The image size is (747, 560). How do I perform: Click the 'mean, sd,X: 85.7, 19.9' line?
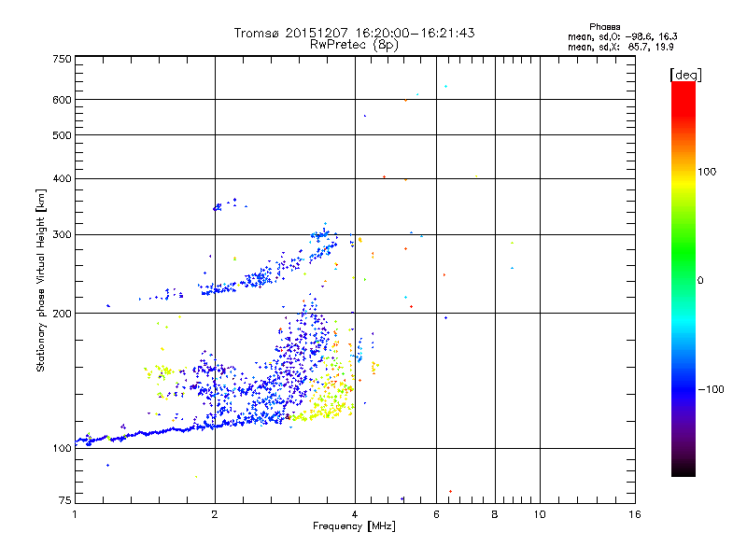(x=620, y=47)
